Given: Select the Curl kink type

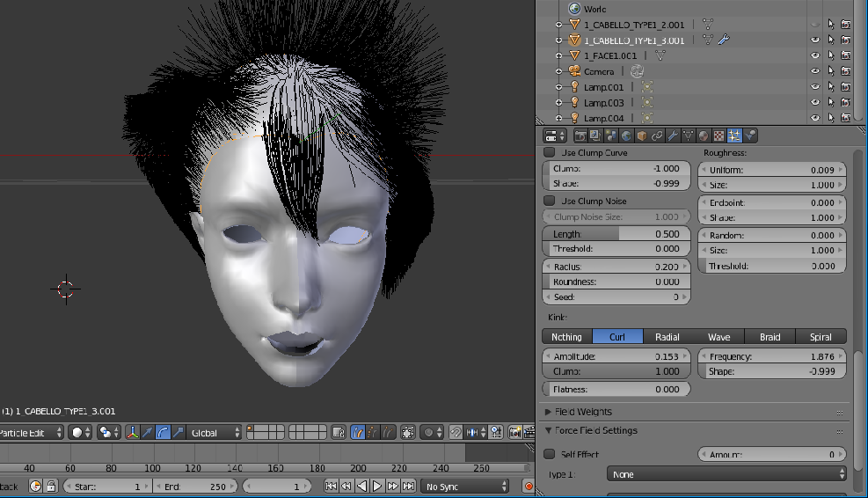Looking at the screenshot, I should (x=617, y=337).
